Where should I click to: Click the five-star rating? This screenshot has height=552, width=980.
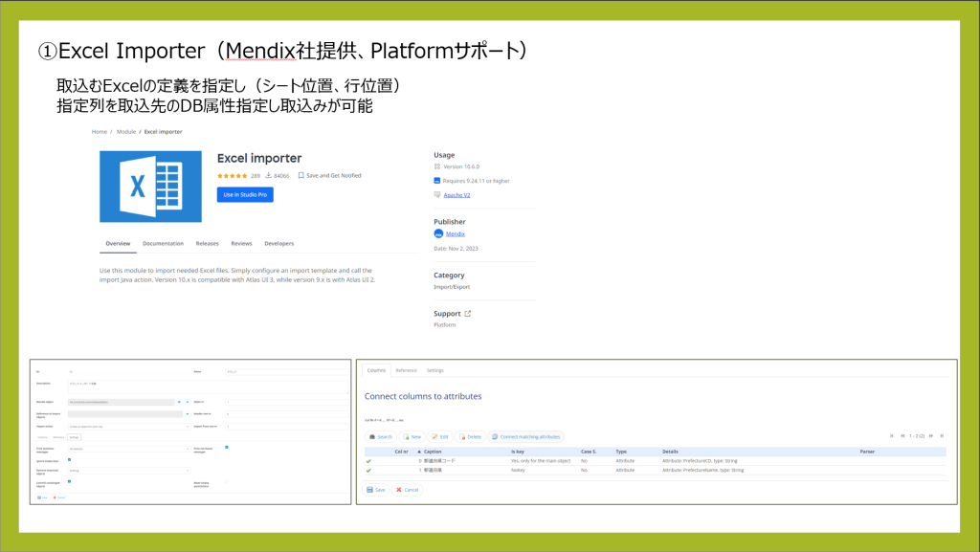tap(233, 176)
